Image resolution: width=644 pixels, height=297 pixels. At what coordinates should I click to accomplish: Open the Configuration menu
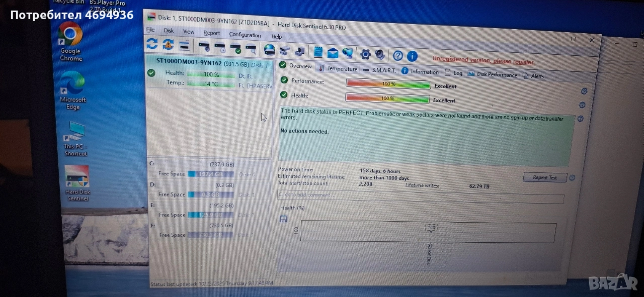[245, 35]
